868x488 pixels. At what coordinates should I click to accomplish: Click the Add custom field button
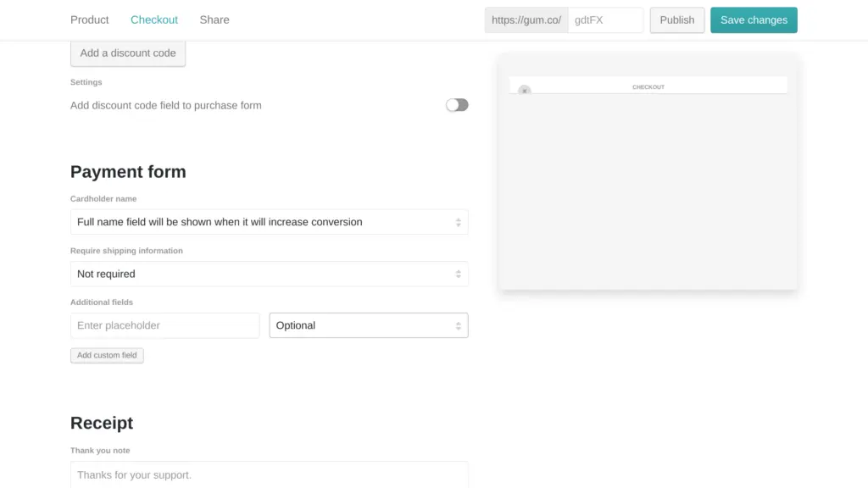(x=107, y=355)
